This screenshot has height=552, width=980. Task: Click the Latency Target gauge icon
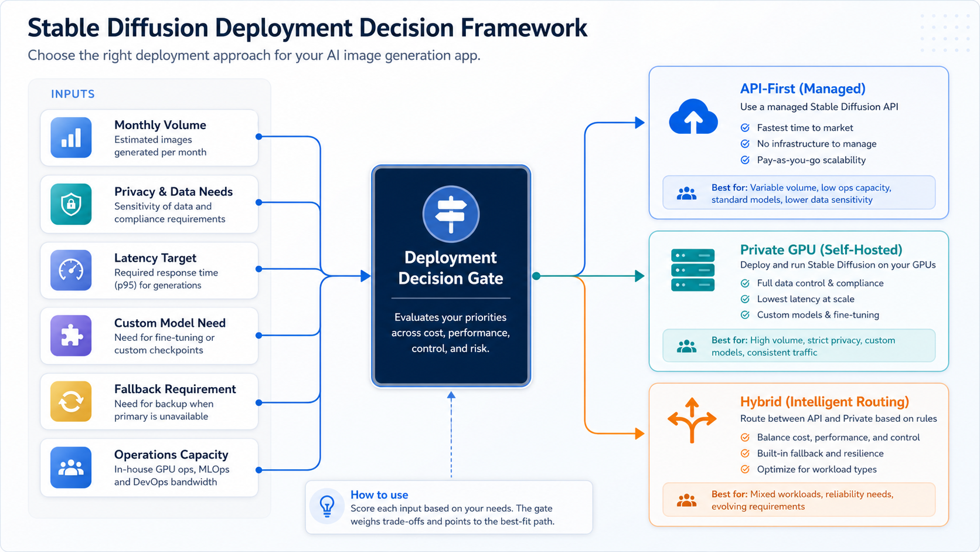coord(71,270)
